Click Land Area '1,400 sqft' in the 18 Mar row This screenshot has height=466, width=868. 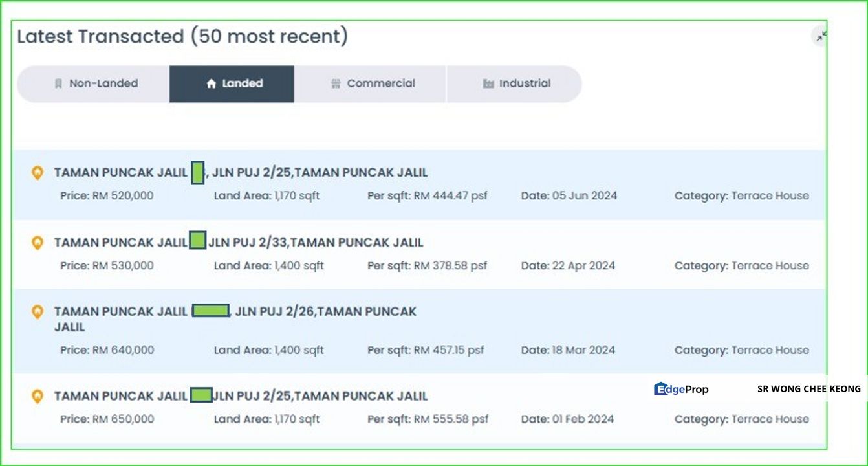click(299, 350)
